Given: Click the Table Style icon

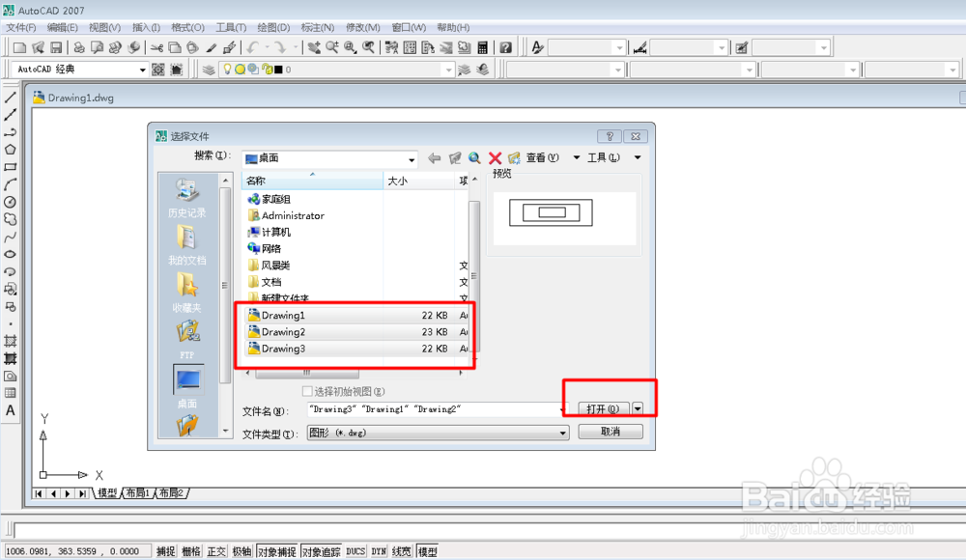Looking at the screenshot, I should 742,47.
